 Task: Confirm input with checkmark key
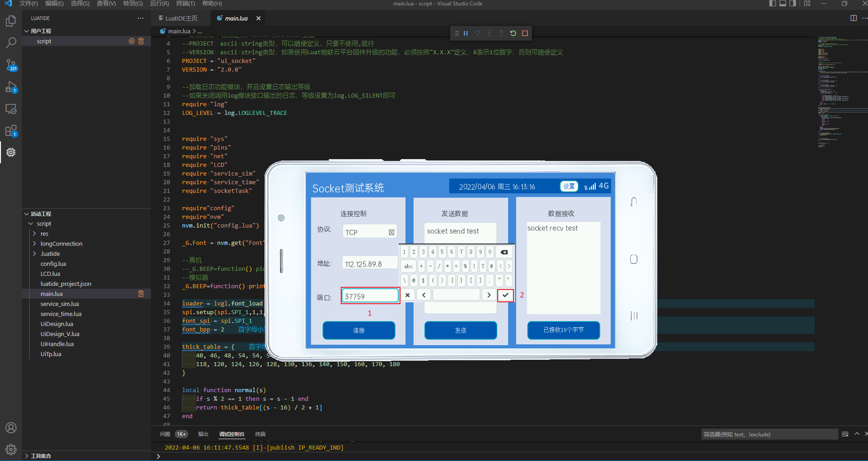tap(505, 295)
